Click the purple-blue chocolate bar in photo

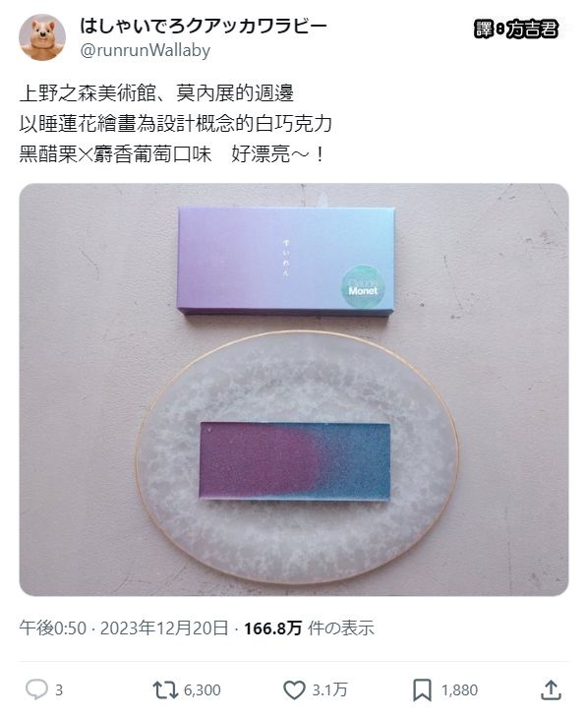(295, 461)
